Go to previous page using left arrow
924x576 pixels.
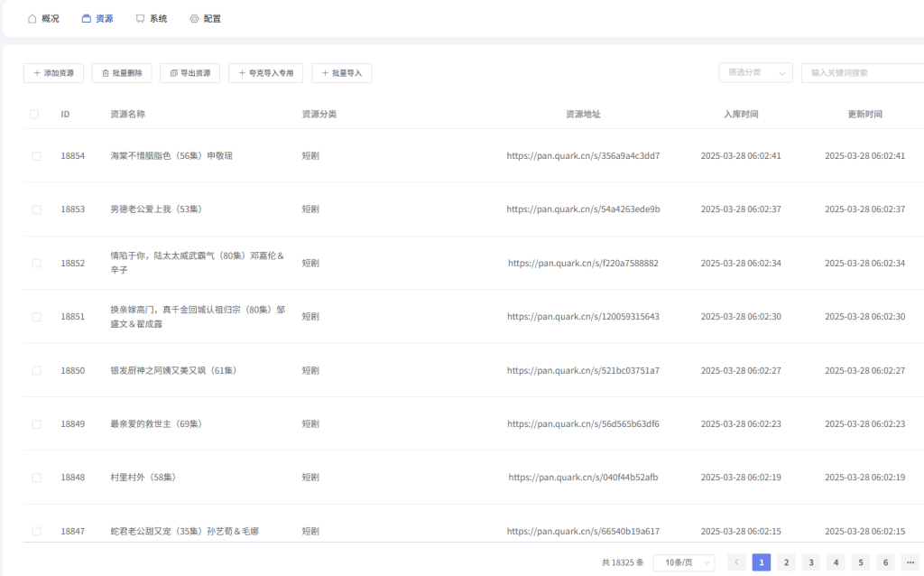(x=736, y=562)
